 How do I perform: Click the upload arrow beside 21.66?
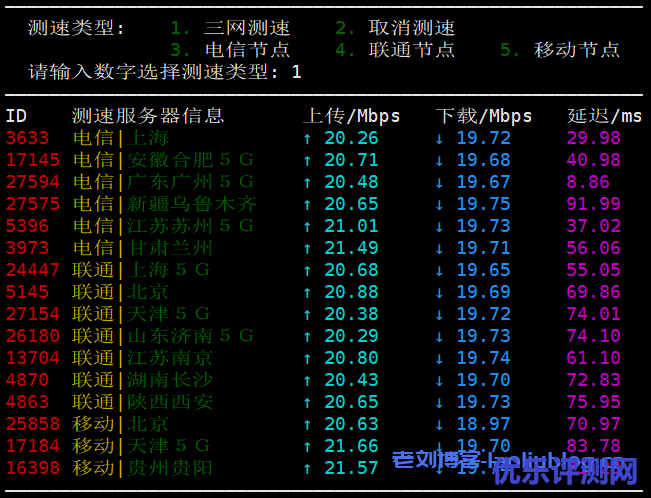click(x=307, y=446)
